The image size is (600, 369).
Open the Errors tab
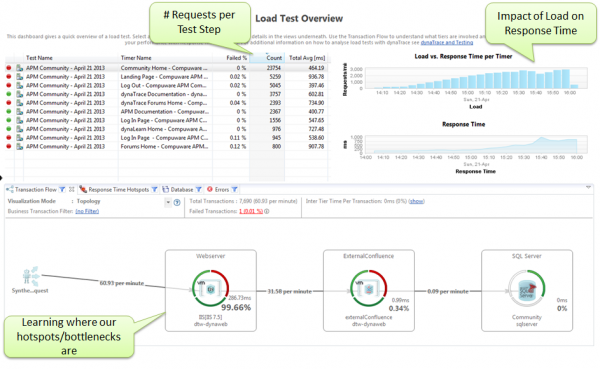pos(222,189)
